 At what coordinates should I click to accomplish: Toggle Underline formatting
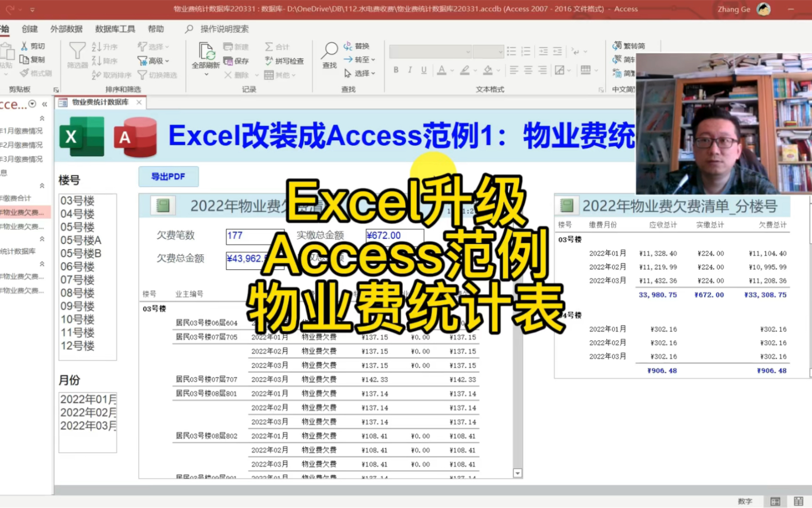[x=424, y=70]
